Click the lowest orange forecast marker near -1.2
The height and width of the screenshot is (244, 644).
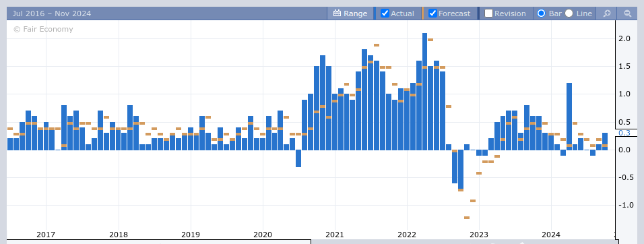(467, 218)
